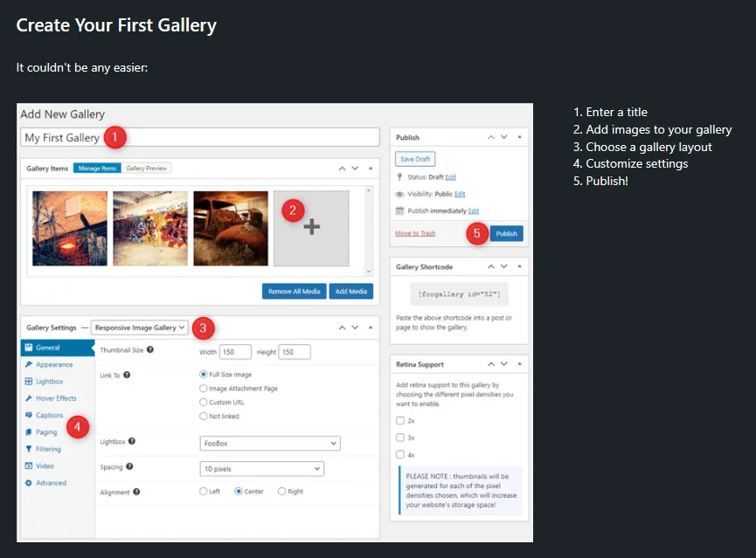Select the Custom URL link option

[204, 403]
